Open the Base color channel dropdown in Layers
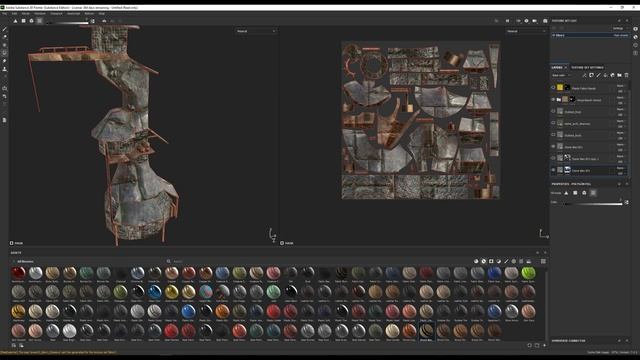640x360 pixels. 561,76
